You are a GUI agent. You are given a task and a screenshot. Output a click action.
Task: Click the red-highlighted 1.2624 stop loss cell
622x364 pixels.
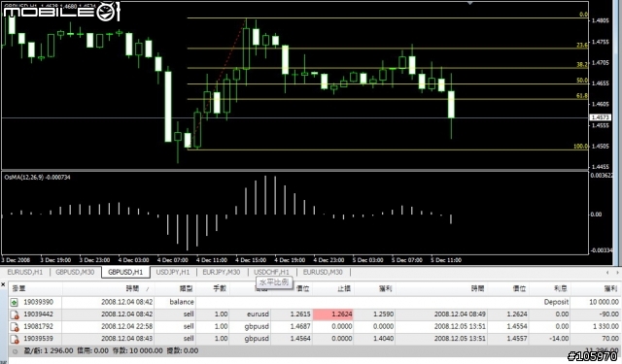tap(333, 314)
